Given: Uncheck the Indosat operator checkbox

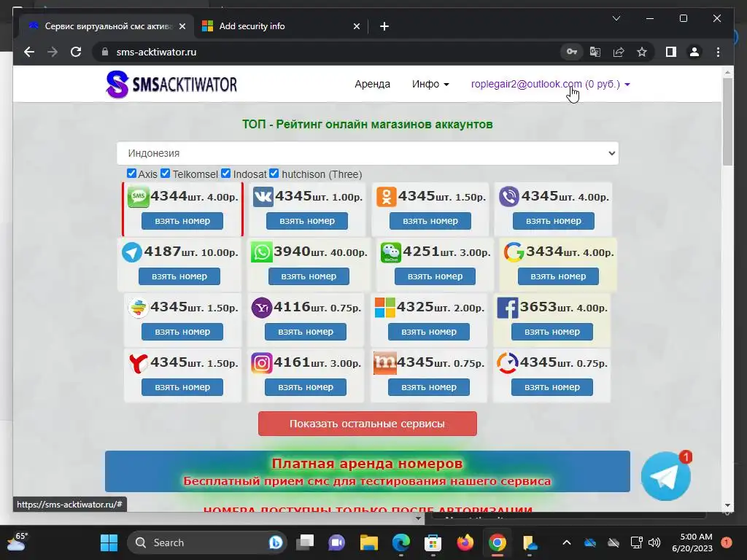Looking at the screenshot, I should pos(226,174).
